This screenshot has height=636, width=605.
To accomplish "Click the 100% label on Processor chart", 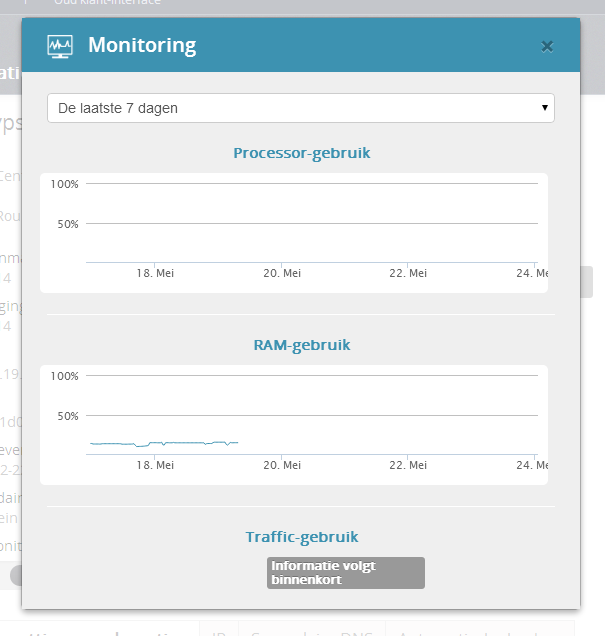I will (x=64, y=184).
